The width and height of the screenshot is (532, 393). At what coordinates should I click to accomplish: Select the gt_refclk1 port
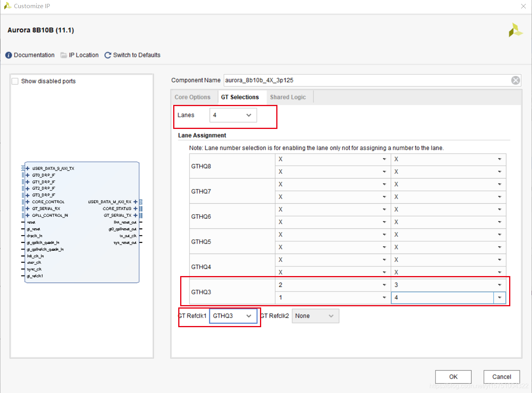click(35, 276)
